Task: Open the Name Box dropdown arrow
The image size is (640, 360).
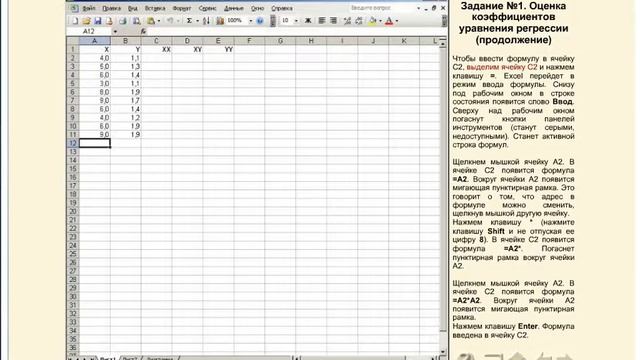Action: pyautogui.click(x=116, y=31)
